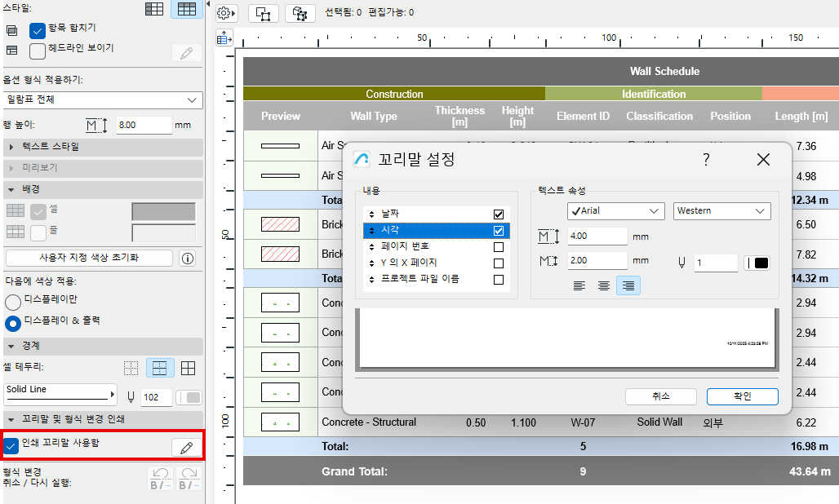The height and width of the screenshot is (504, 839).
Task: Toggle 항목 합치기 checkbox
Action: 38,31
